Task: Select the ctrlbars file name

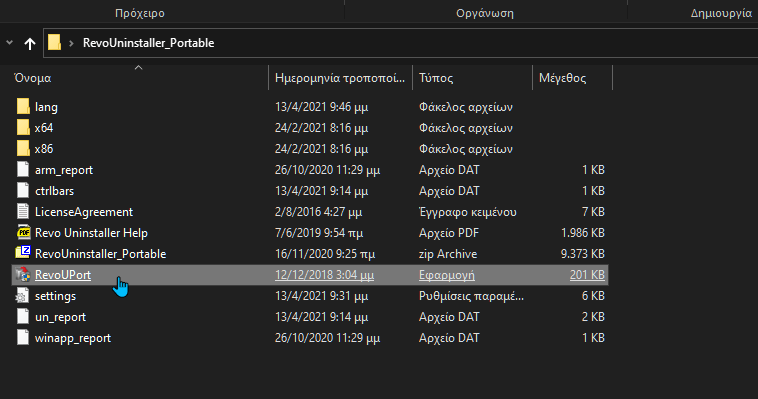Action: pos(54,191)
